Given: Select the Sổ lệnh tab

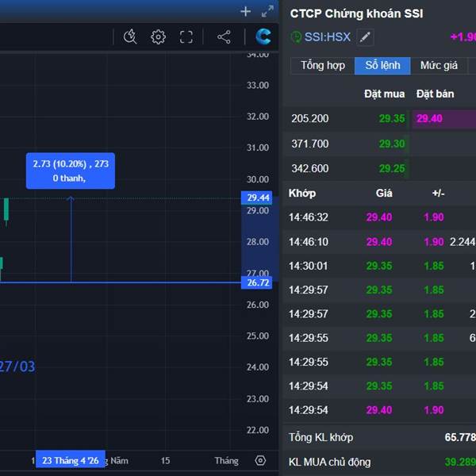Looking at the screenshot, I should click(x=382, y=66).
